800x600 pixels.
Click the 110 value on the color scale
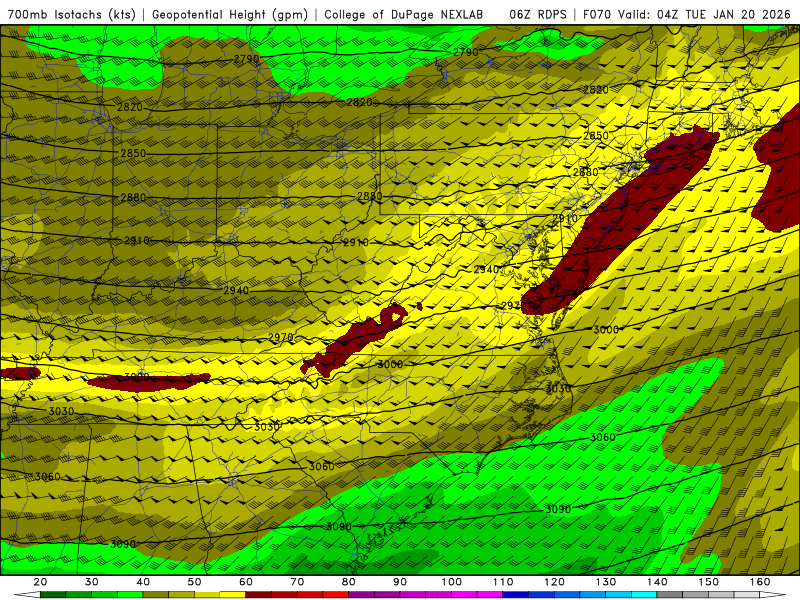tap(503, 582)
